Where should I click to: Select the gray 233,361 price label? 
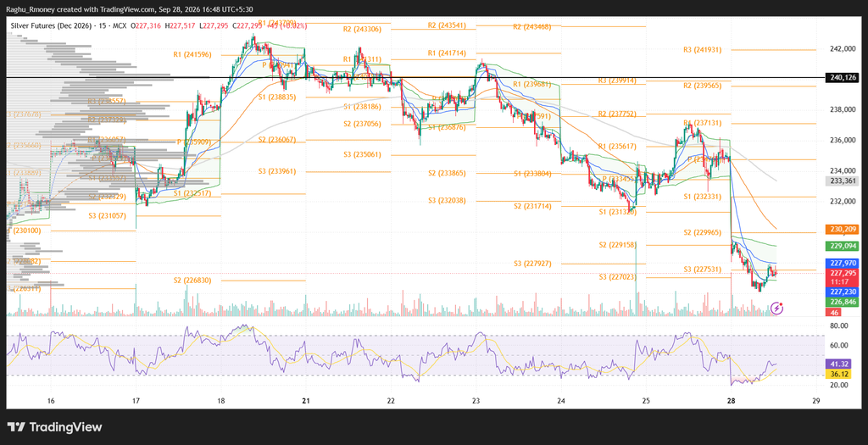[x=842, y=181]
